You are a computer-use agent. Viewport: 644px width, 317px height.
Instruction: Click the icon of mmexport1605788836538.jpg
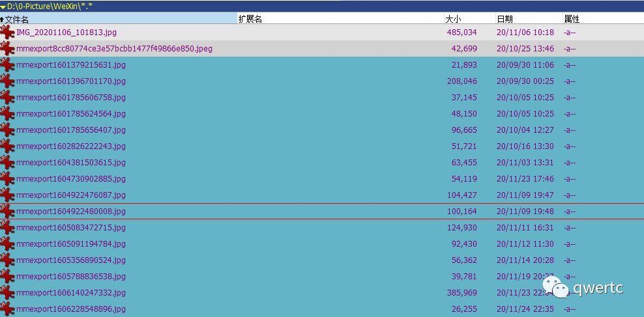7,277
